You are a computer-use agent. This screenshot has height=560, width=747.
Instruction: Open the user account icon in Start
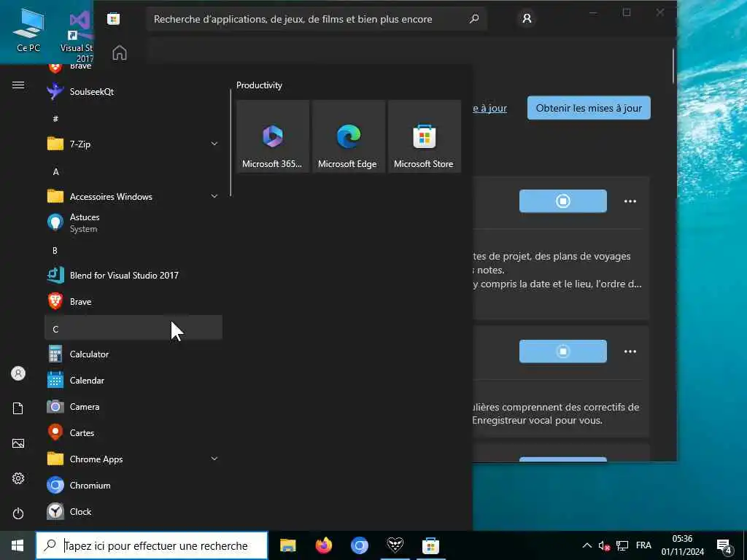[x=18, y=373]
